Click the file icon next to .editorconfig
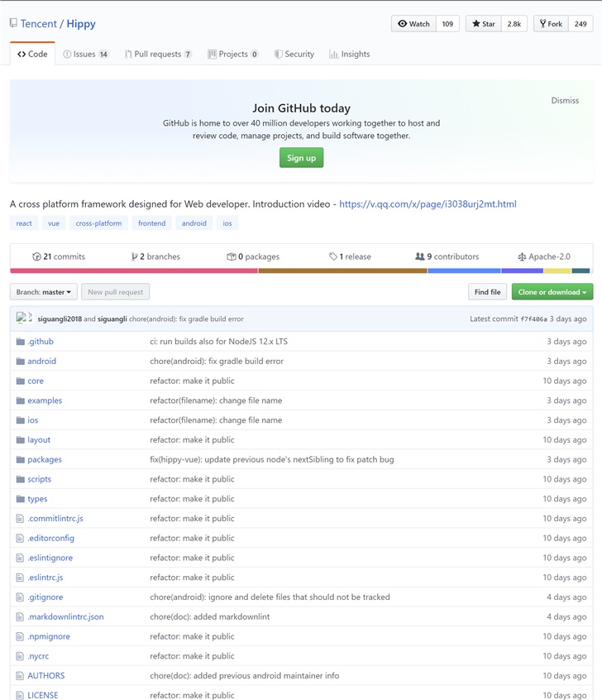 click(x=20, y=538)
